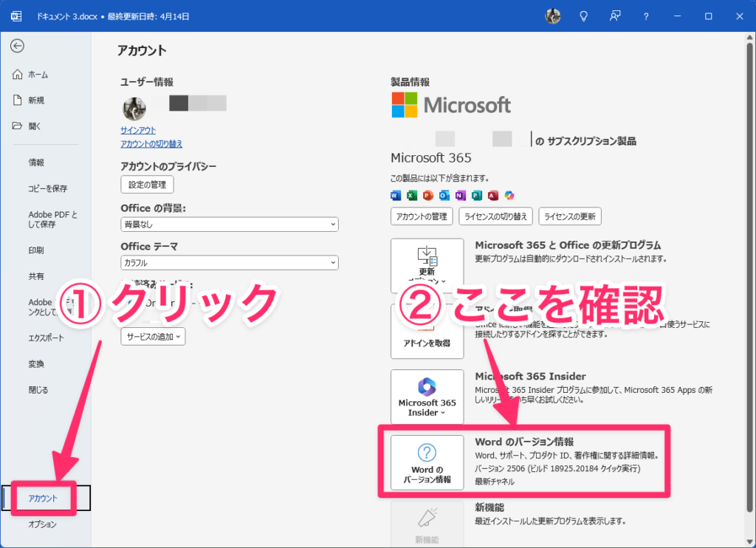Expand the サービスの追加 dropdown button
This screenshot has width=756, height=548.
pyautogui.click(x=153, y=337)
